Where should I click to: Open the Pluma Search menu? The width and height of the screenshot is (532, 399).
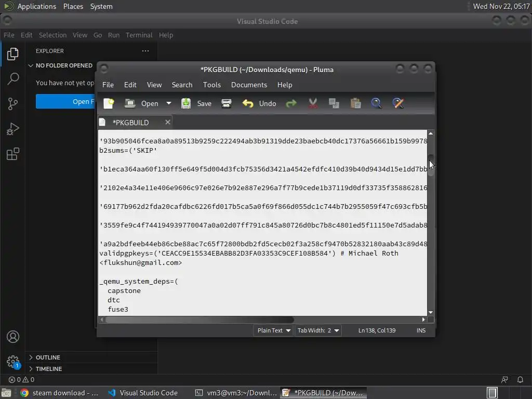pos(182,85)
